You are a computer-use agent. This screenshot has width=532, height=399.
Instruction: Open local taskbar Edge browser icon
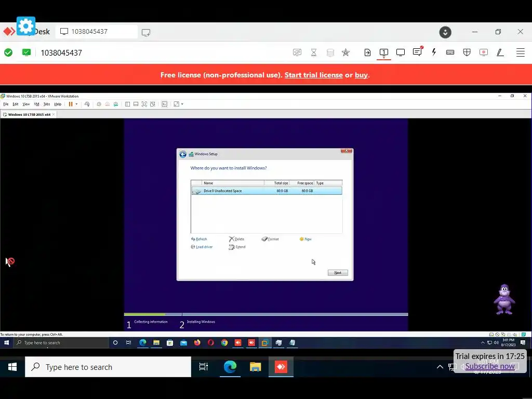[230, 367]
